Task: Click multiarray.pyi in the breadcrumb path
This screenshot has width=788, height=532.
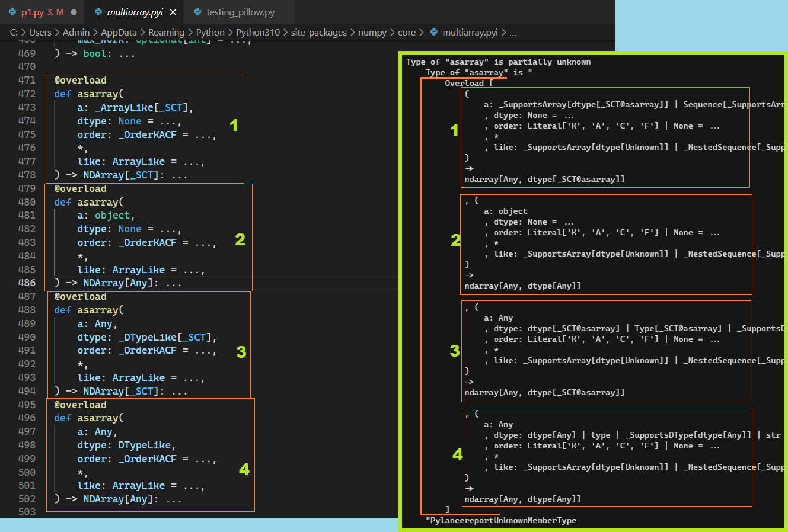Action: click(x=470, y=32)
